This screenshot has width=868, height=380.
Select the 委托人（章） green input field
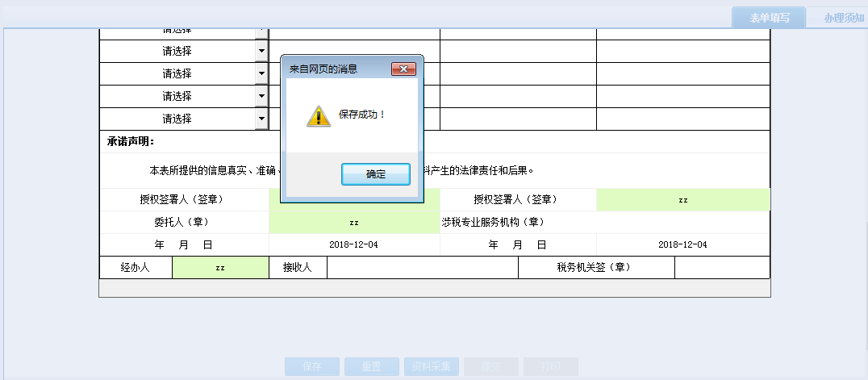(x=354, y=223)
